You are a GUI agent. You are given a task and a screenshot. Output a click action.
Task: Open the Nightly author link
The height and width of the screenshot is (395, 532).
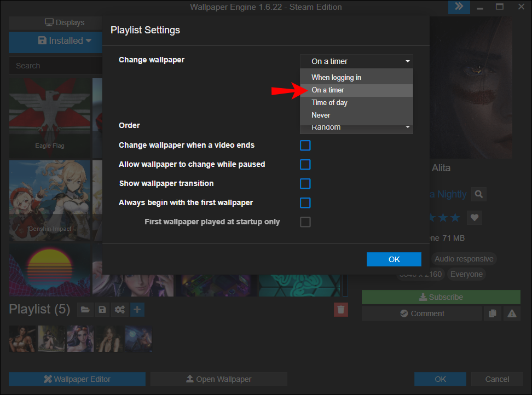click(449, 194)
